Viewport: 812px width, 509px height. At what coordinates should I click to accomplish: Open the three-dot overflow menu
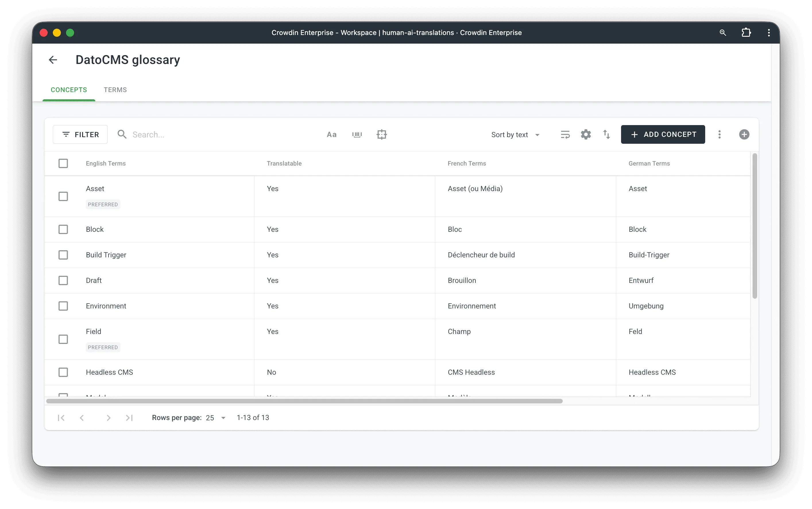(x=720, y=134)
